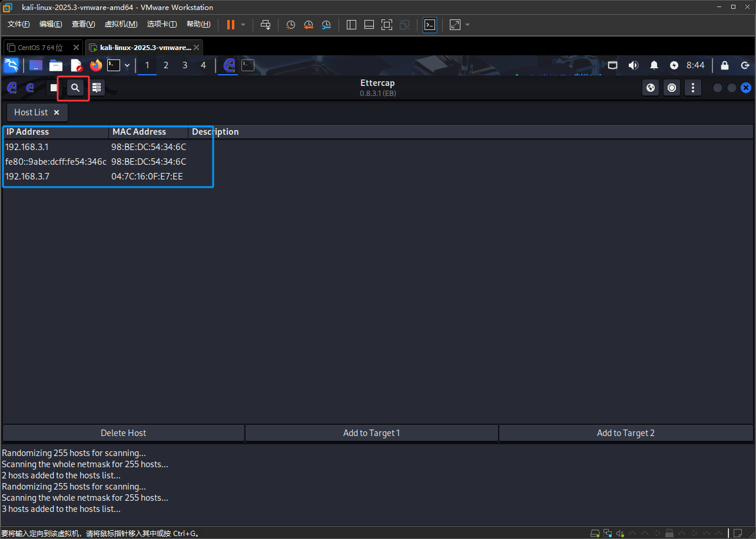Screen dimensions: 756x539
Task: Close the Host List tab
Action: pos(57,112)
